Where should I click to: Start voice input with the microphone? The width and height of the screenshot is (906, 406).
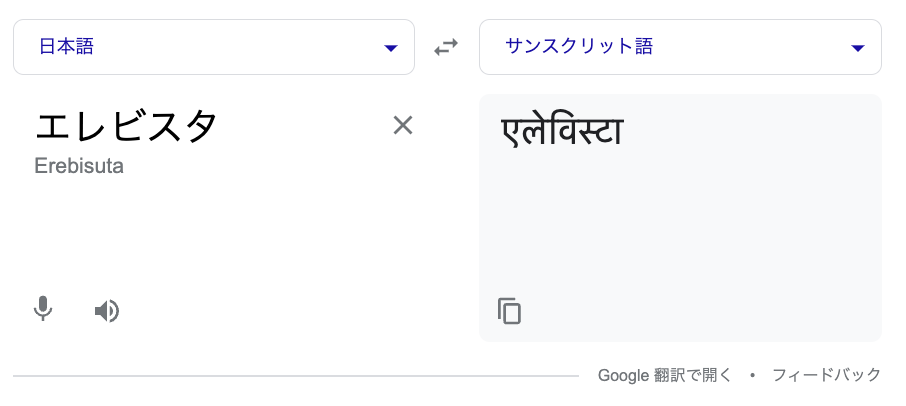click(42, 310)
